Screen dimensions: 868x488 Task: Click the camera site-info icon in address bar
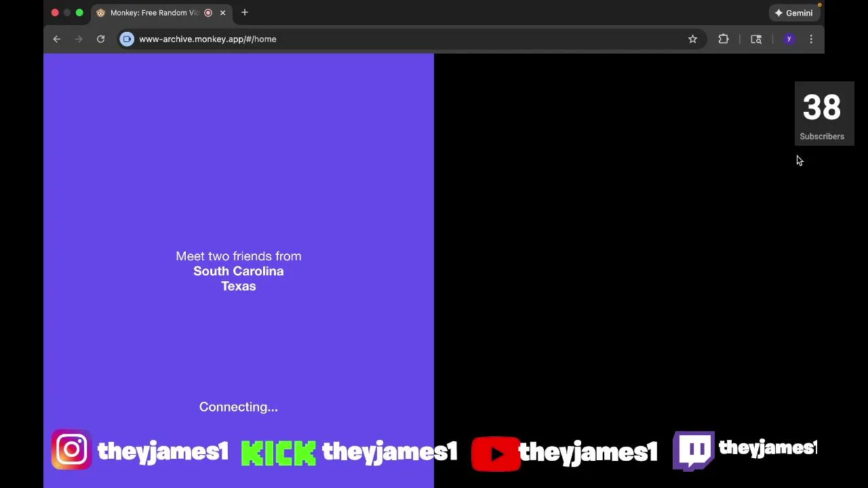(x=127, y=39)
